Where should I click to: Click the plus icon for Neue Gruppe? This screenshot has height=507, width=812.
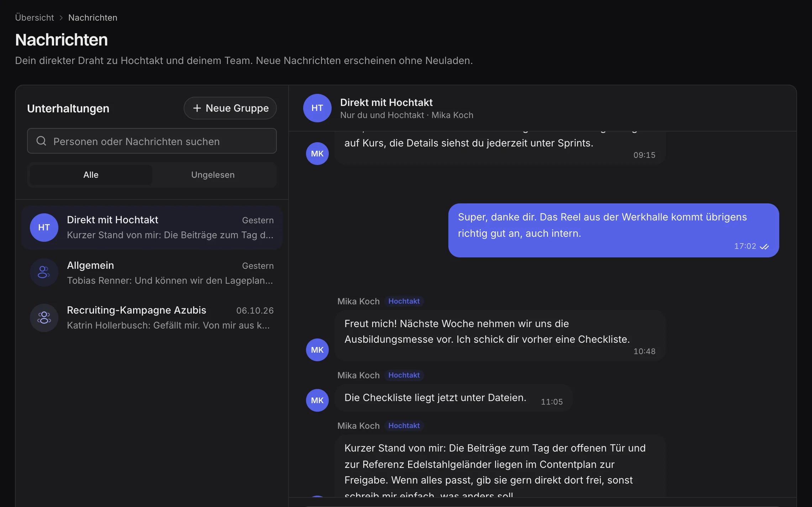pyautogui.click(x=197, y=108)
